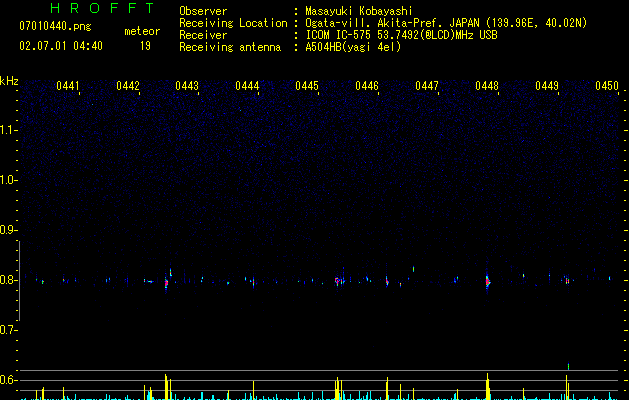Screen dimensions: 629x400
Task: Click the 0449 time marker
Action: coord(547,86)
